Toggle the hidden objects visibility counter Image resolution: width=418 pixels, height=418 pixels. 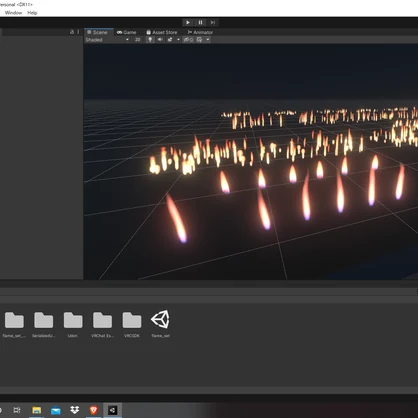click(x=188, y=40)
